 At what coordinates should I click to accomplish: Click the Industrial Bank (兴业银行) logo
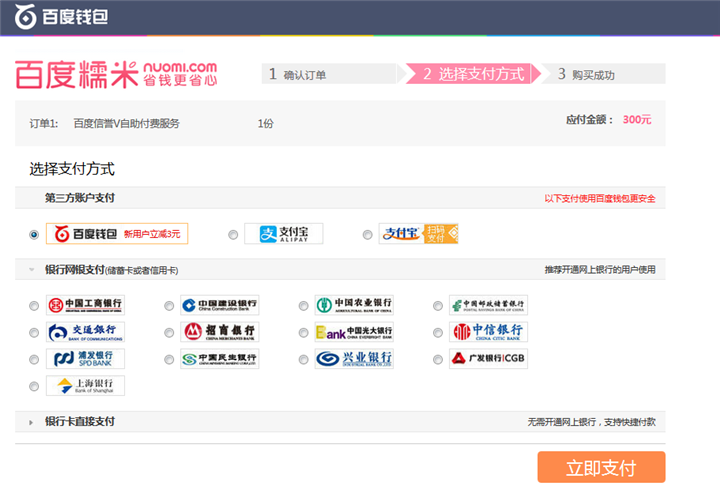point(354,359)
